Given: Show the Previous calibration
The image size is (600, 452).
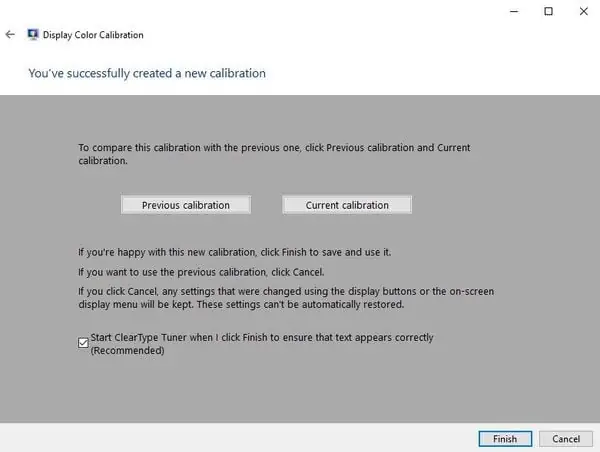Looking at the screenshot, I should point(186,205).
